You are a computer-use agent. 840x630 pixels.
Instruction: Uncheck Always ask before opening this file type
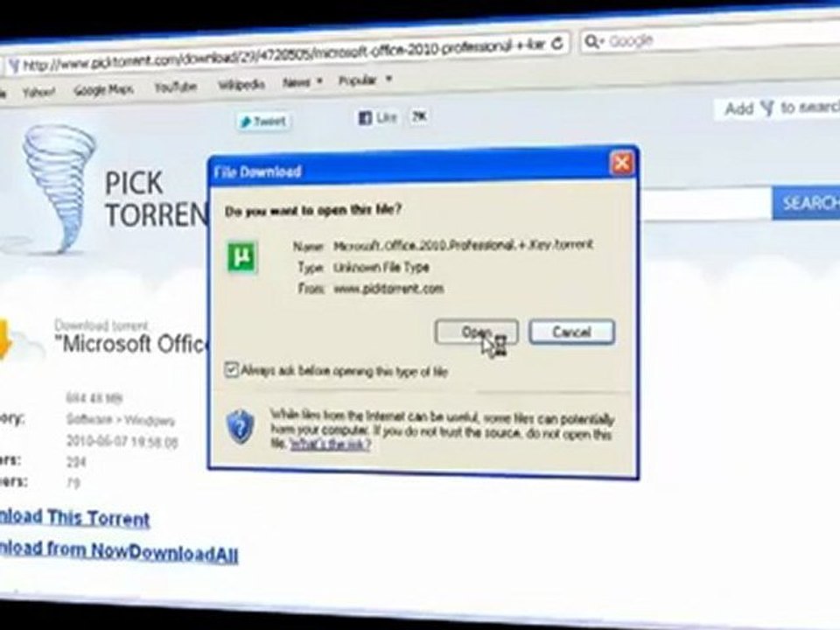point(231,369)
